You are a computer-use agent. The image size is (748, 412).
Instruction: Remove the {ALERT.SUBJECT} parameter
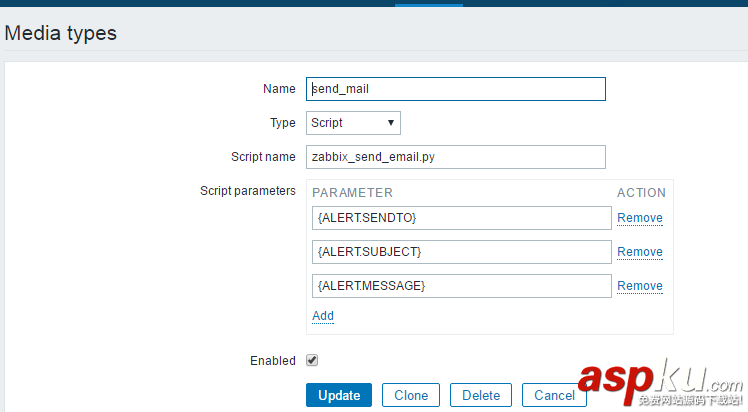click(640, 252)
